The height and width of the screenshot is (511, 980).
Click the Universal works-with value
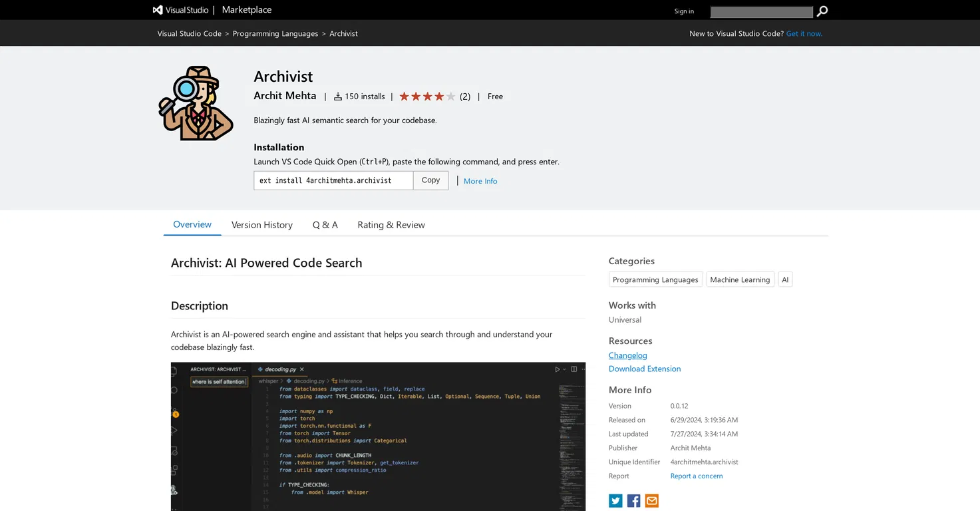coord(625,319)
